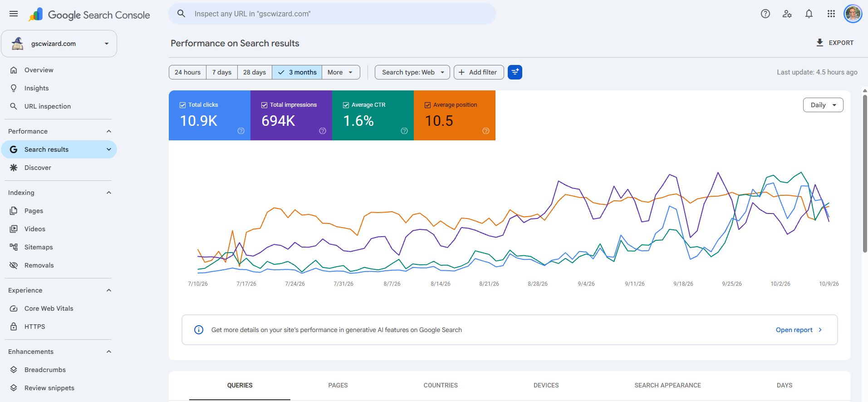Collapse the Indexing sidebar section

[109, 193]
